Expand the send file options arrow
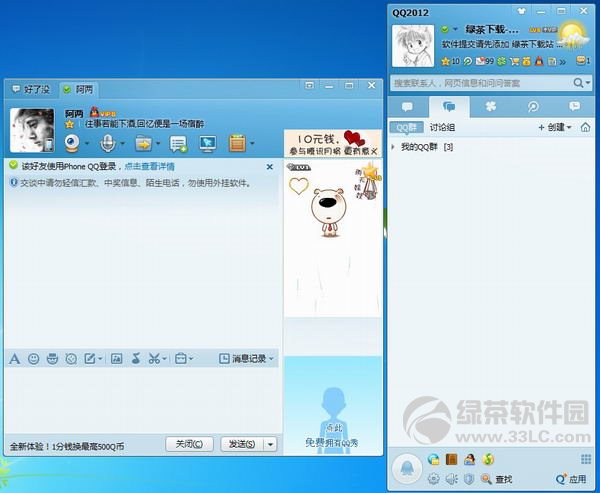 [x=158, y=144]
